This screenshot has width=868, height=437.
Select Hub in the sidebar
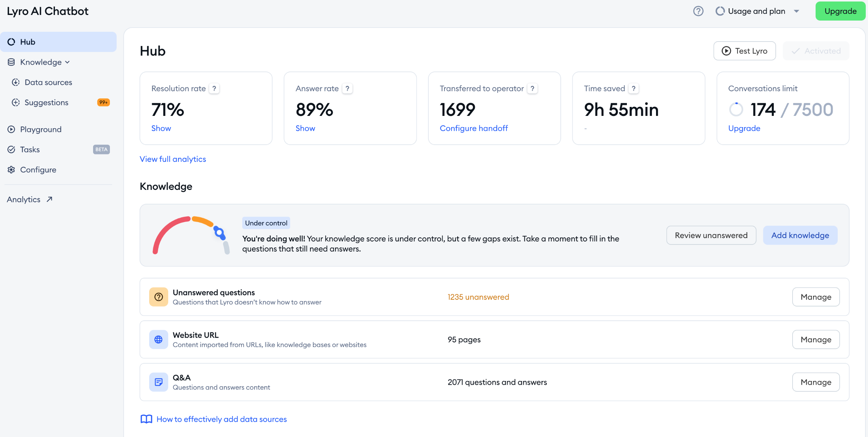(x=58, y=42)
